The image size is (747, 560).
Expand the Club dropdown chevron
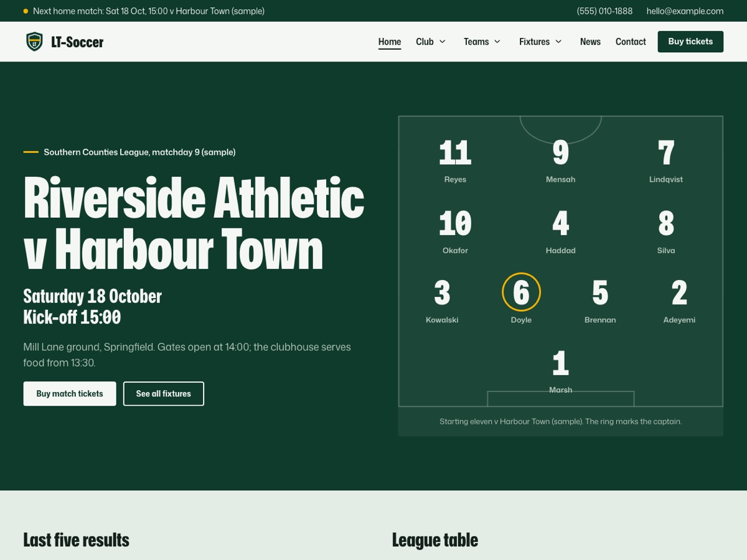(x=443, y=42)
